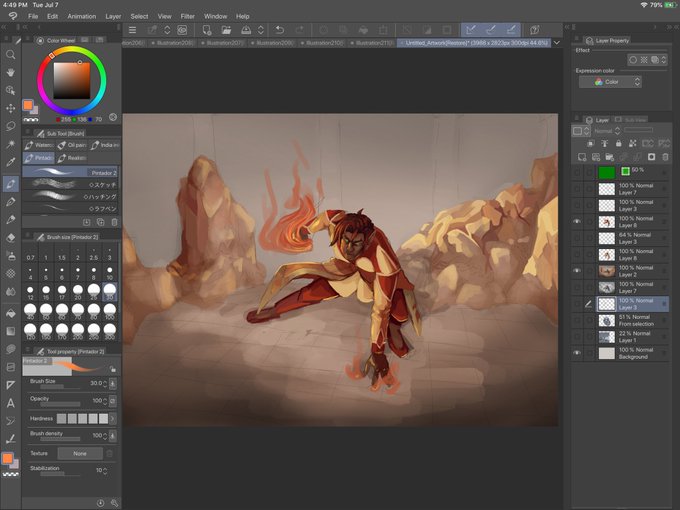Open Brush Size dynamics button
Image resolution: width=680 pixels, height=510 pixels.
(113, 383)
